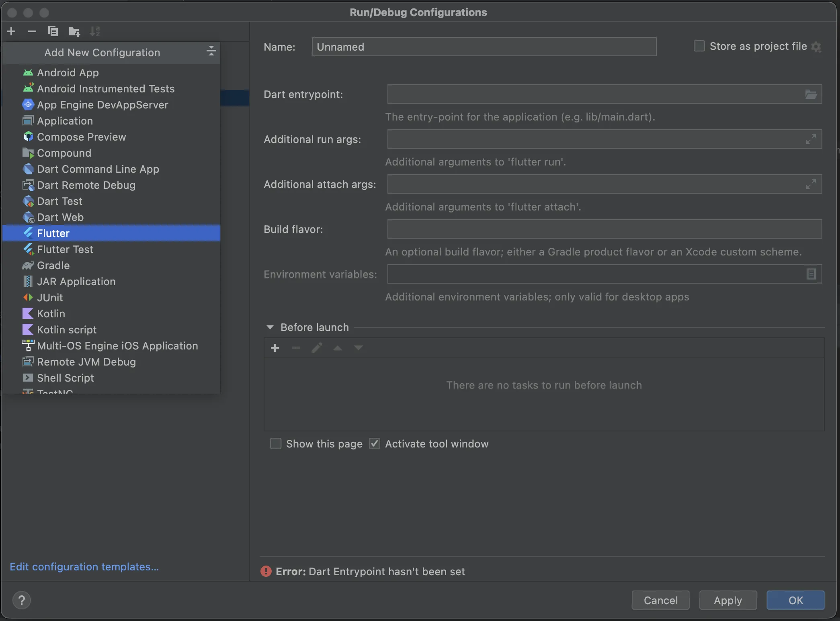
Task: Select Flutter Test configuration type
Action: tap(65, 249)
